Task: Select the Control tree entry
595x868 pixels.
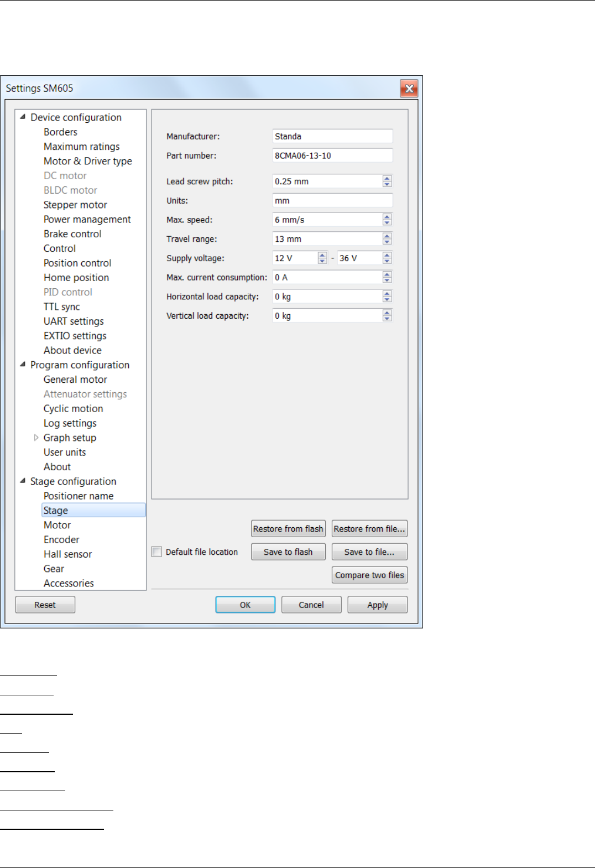Action: pos(60,248)
